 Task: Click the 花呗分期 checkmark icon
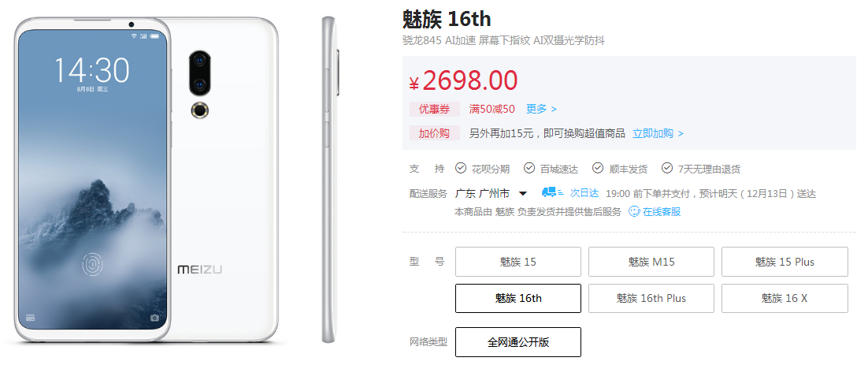(x=460, y=169)
